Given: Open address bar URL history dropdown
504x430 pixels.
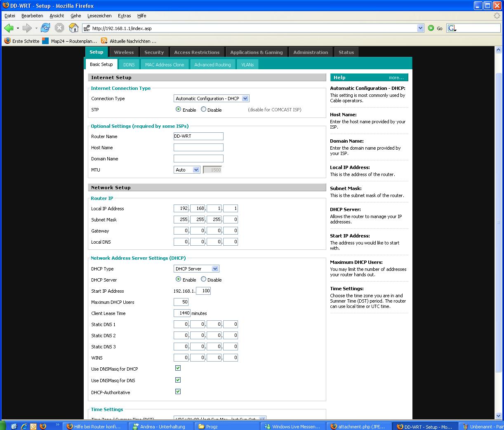Looking at the screenshot, I should pos(421,28).
